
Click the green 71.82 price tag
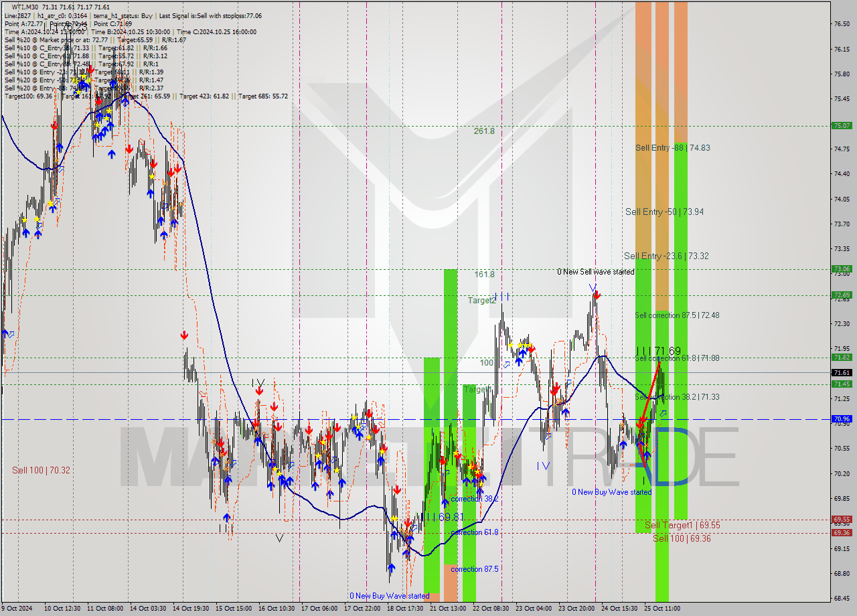[x=842, y=358]
